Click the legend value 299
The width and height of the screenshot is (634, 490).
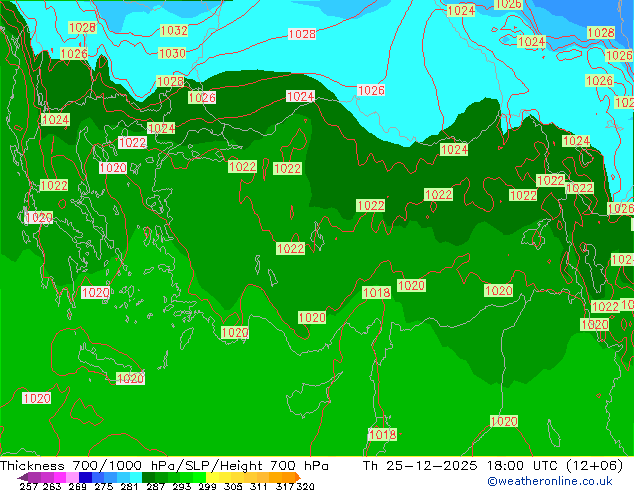point(207,486)
